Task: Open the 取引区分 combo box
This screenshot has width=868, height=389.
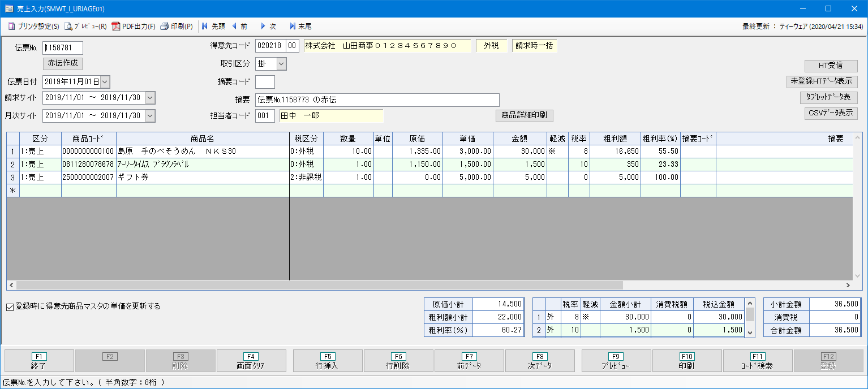Action: point(281,64)
